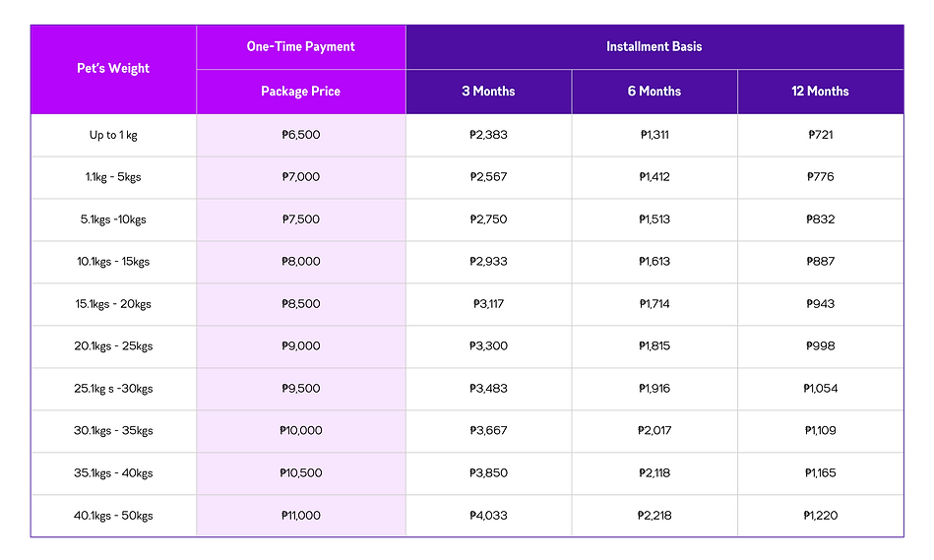Click the 3 Months column header

click(x=488, y=92)
